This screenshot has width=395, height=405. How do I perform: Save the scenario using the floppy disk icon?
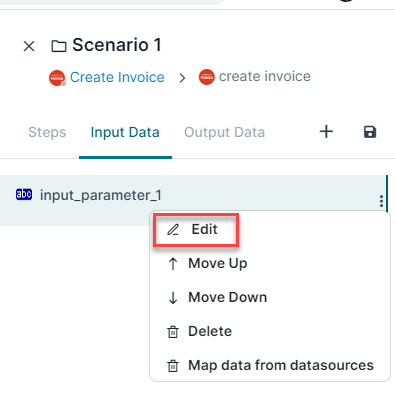pos(370,132)
